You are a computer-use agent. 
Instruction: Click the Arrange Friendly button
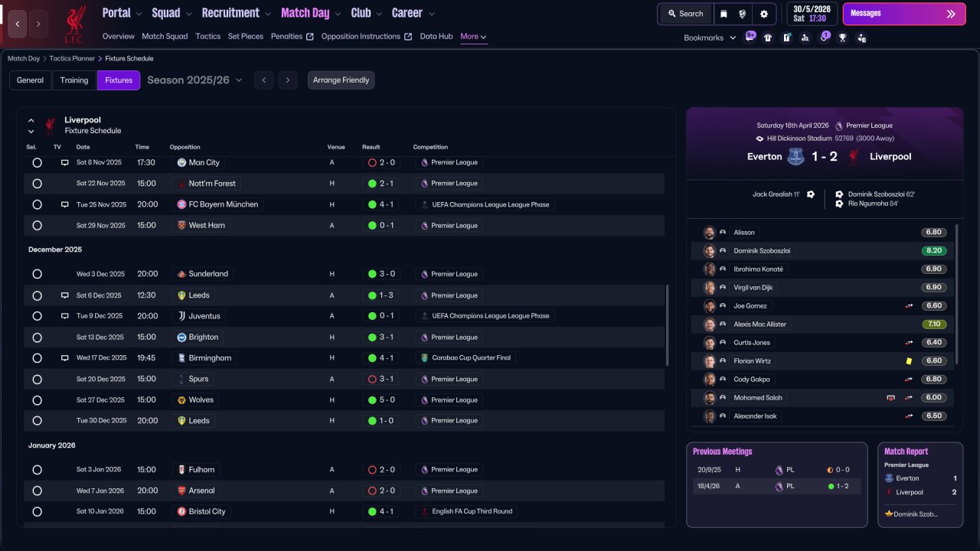coord(341,80)
